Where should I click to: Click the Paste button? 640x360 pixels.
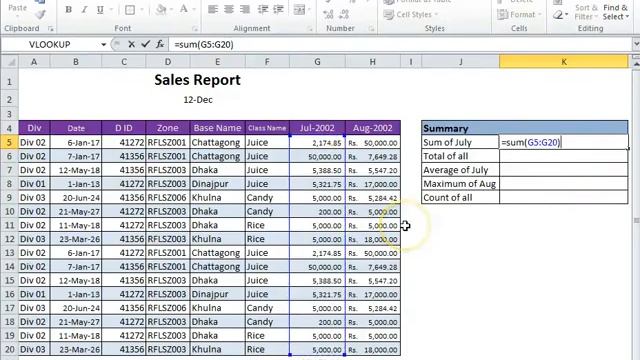pyautogui.click(x=17, y=8)
